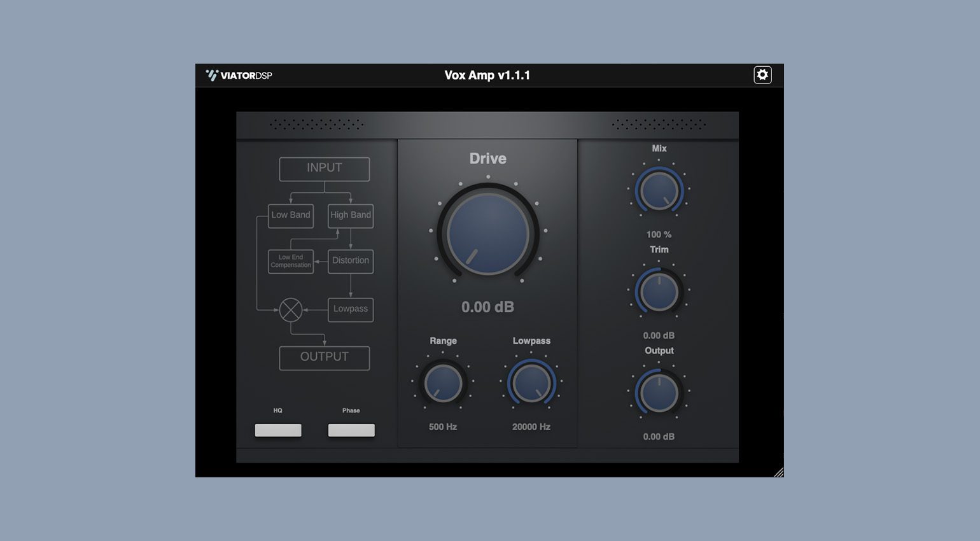Click the Distortion block
The height and width of the screenshot is (541, 980).
(351, 261)
